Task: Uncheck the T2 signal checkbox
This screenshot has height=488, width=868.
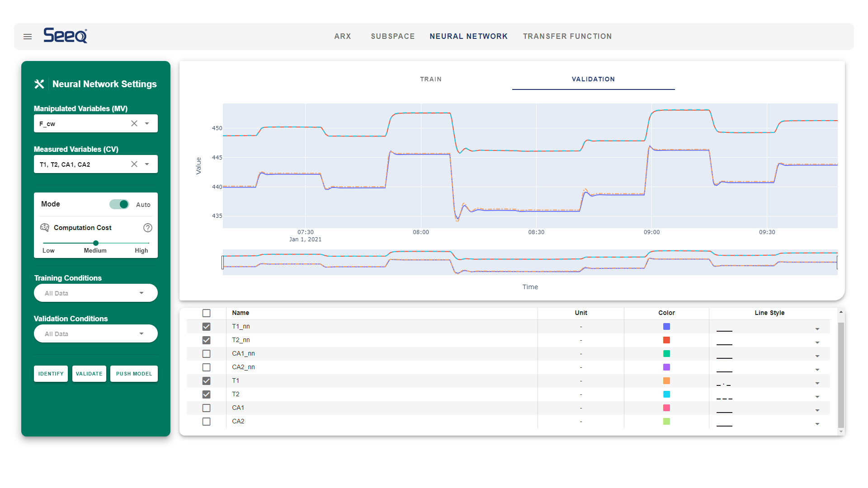Action: (x=207, y=394)
